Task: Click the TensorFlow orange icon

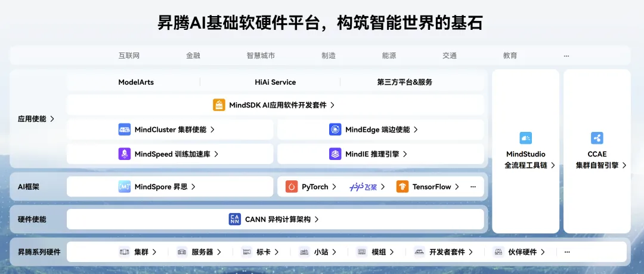Action: click(x=402, y=187)
